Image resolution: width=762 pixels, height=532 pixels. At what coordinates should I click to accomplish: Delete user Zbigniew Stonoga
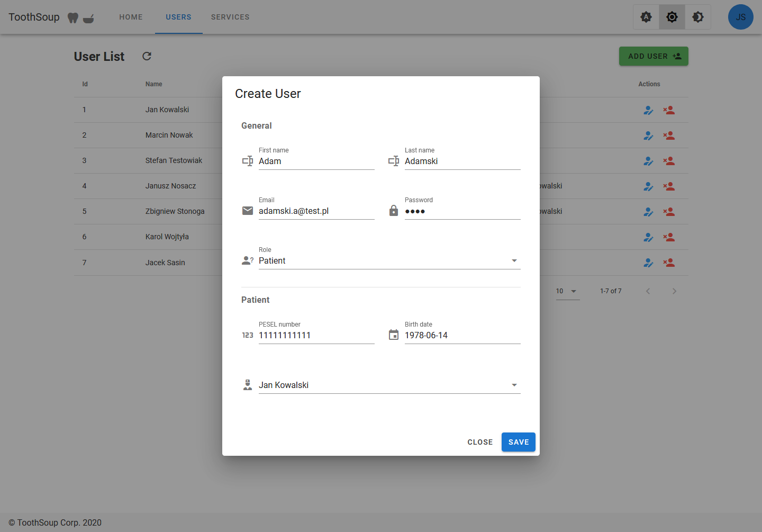point(669,212)
